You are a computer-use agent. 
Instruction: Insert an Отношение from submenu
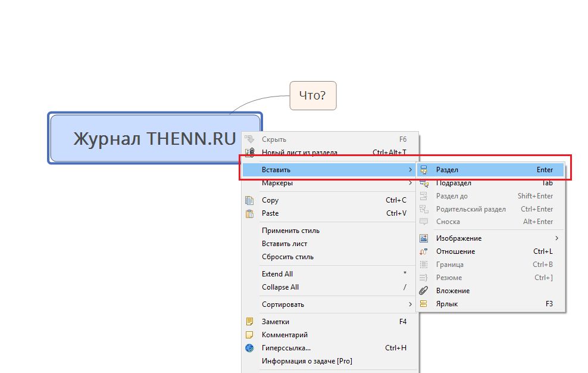click(490, 251)
